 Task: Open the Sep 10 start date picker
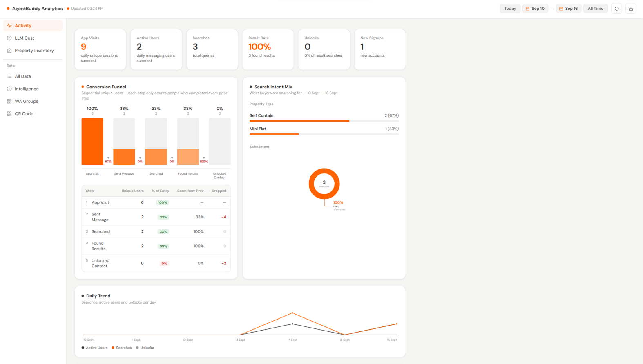pyautogui.click(x=535, y=9)
